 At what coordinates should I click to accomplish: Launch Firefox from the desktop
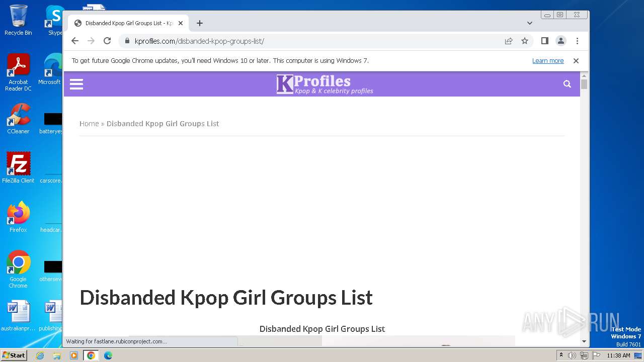18,217
